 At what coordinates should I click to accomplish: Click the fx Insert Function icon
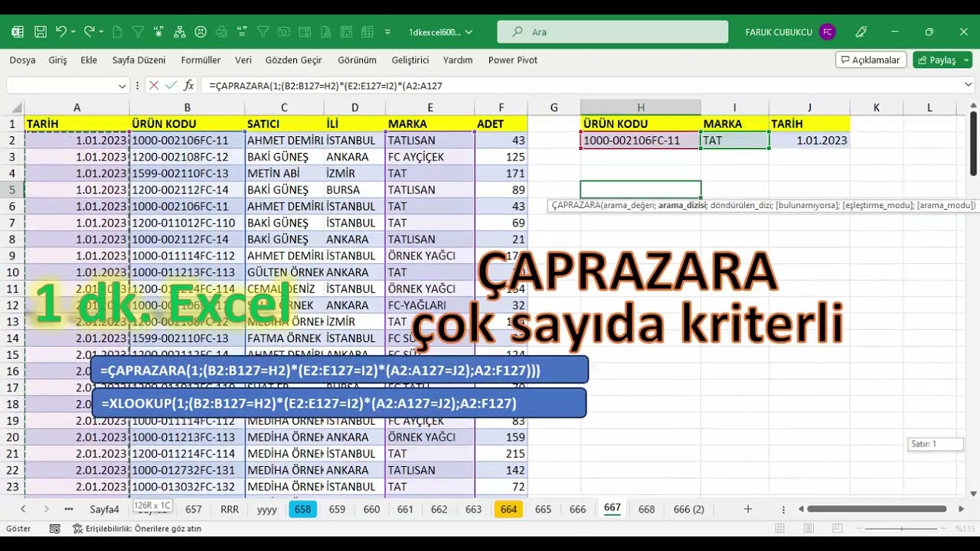coord(189,86)
